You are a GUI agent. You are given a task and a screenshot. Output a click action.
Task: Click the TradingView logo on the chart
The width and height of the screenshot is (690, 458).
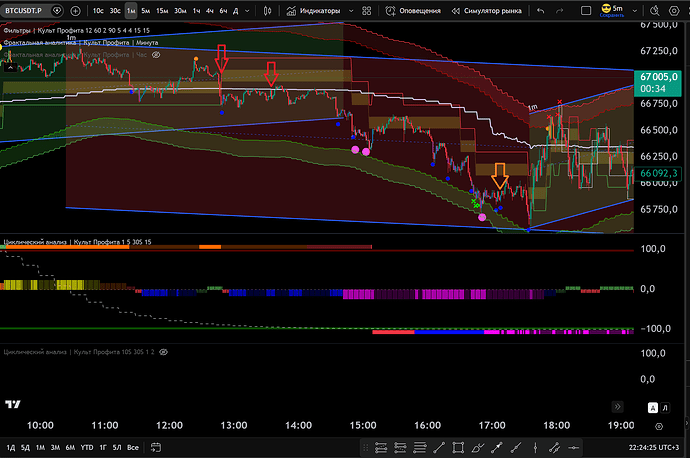[14, 404]
